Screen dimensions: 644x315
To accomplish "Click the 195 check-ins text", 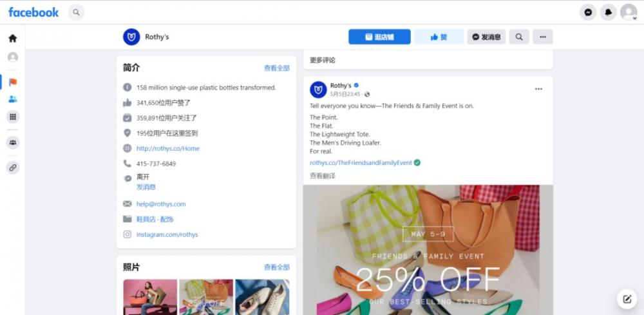I will pos(167,133).
